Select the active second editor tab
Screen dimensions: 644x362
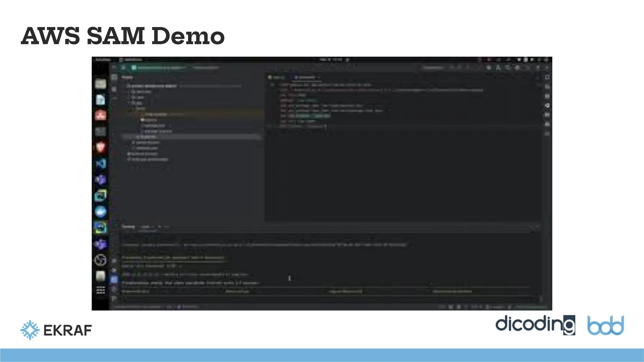307,77
